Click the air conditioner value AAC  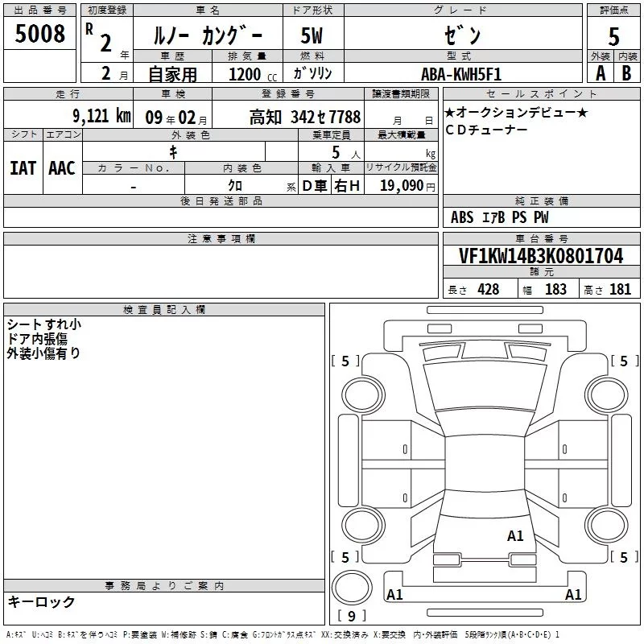coord(62,168)
